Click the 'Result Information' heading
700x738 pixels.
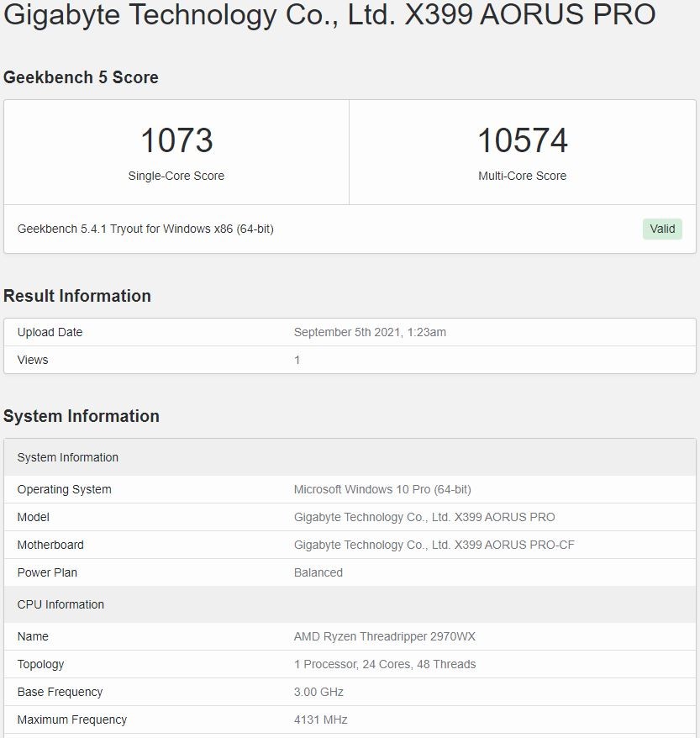pos(77,296)
